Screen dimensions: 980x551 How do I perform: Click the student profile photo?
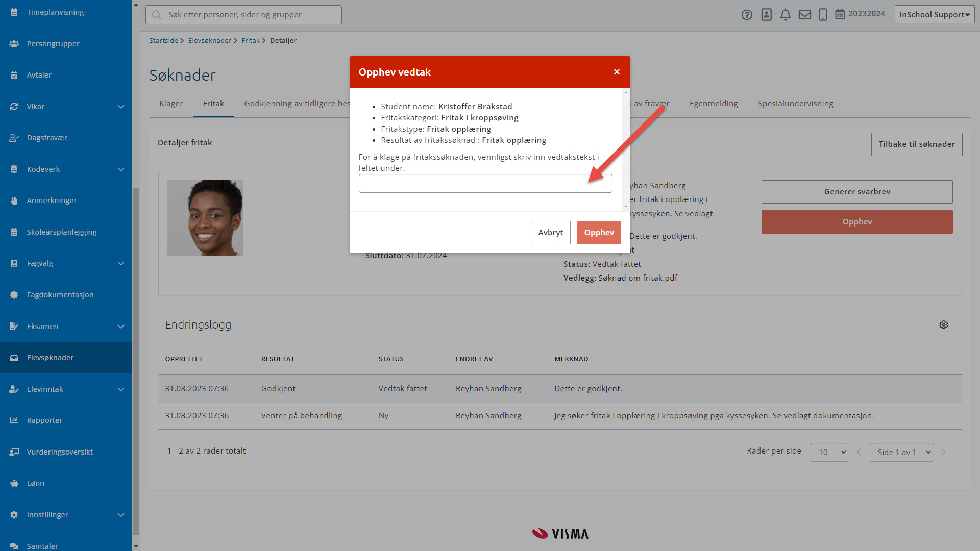[x=205, y=218]
